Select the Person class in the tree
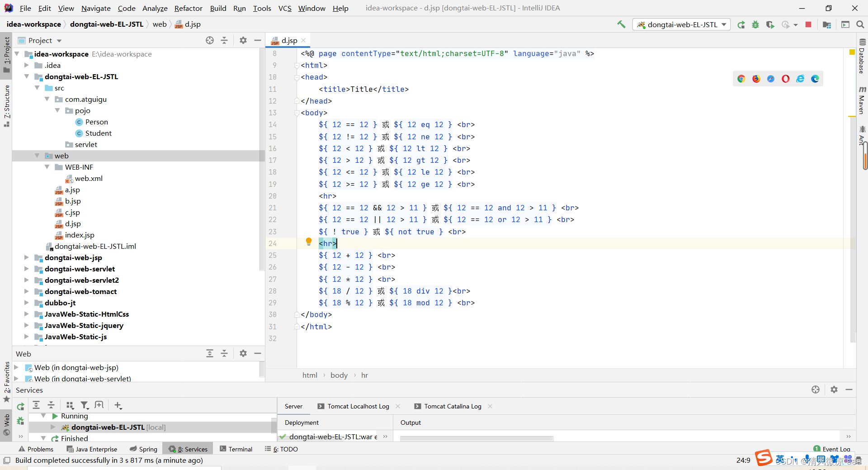The width and height of the screenshot is (868, 470). [x=96, y=122]
